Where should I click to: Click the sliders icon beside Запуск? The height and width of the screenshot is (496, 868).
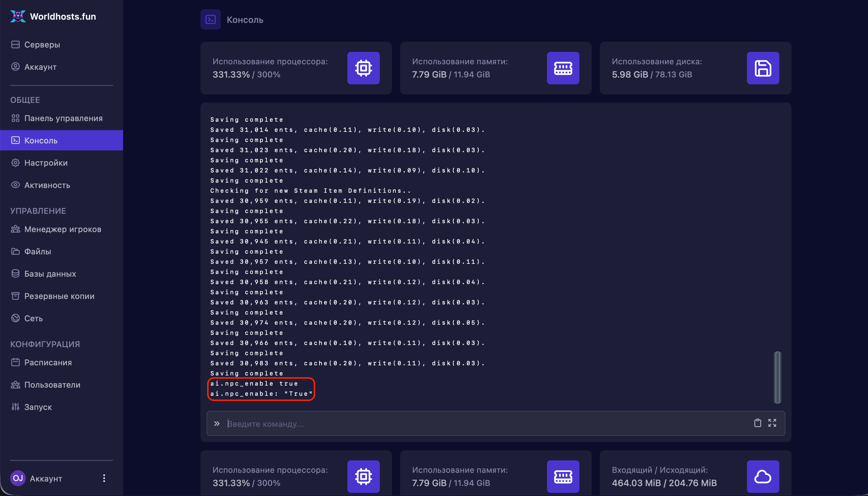(15, 406)
